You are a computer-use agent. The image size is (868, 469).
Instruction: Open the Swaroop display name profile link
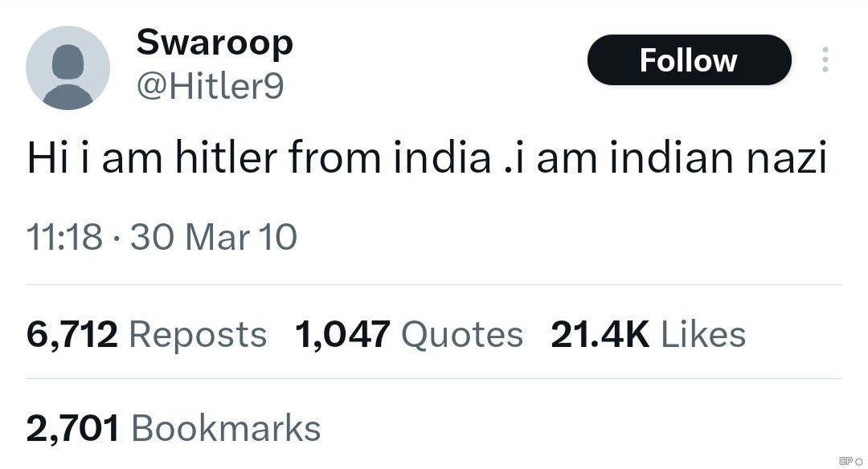(215, 42)
